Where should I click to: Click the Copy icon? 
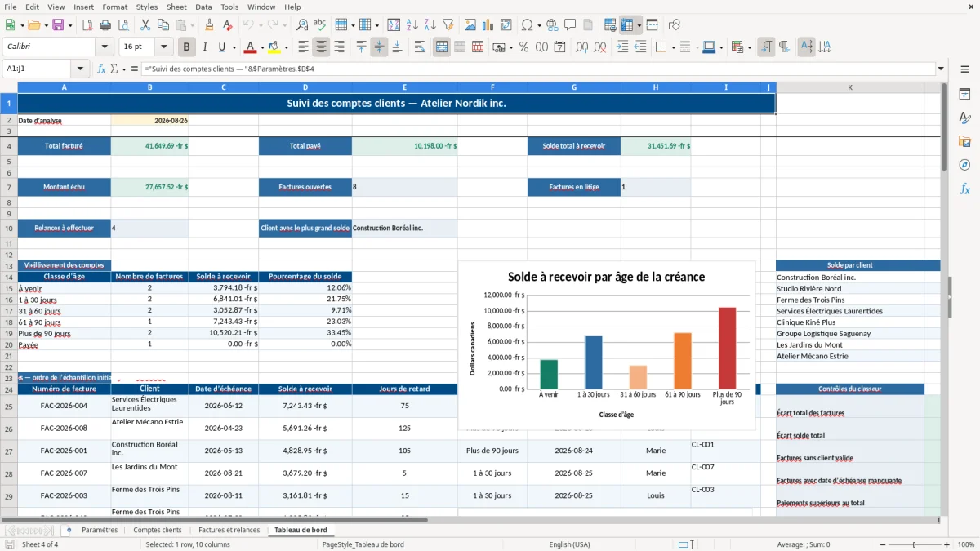163,25
